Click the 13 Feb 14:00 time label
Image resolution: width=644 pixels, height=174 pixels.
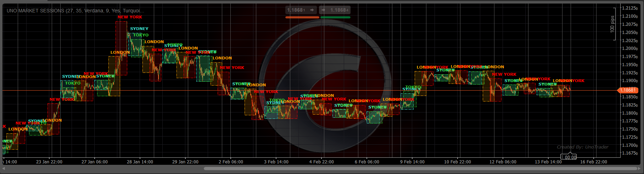pos(548,162)
